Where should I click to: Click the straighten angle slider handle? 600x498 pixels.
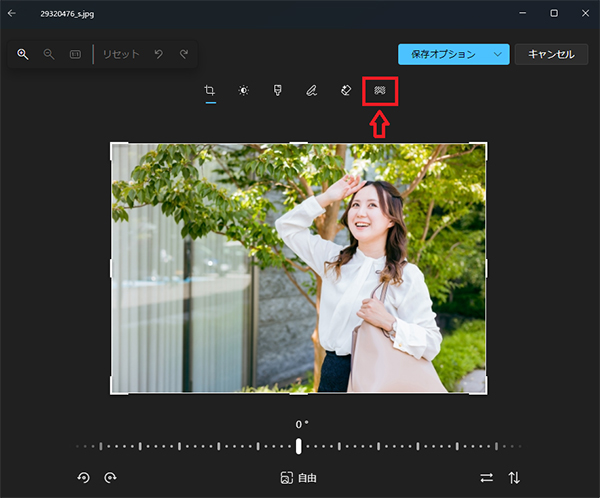tap(298, 446)
